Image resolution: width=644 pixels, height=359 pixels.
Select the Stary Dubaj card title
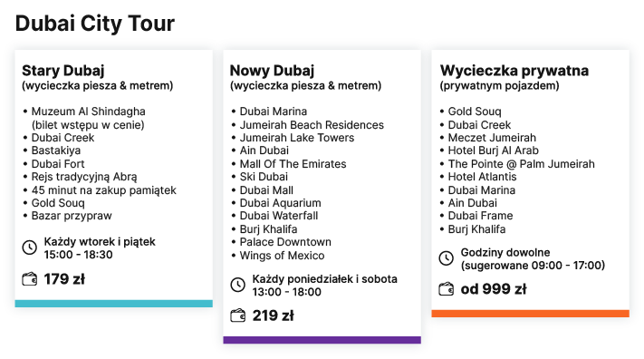(63, 71)
